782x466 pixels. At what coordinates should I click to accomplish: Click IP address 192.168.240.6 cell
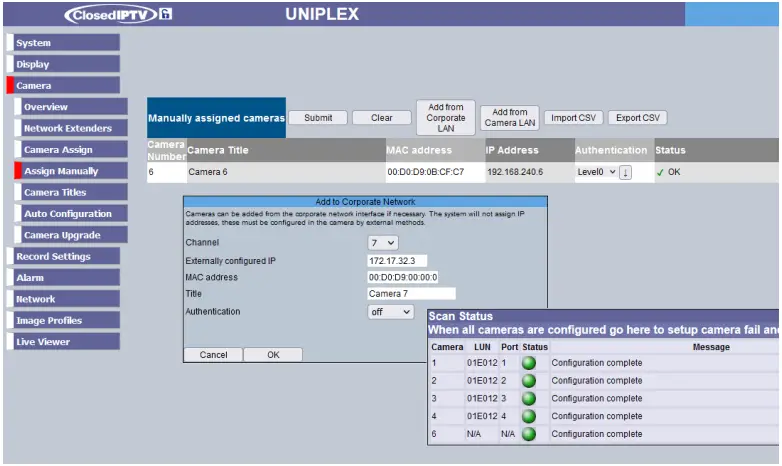pos(530,172)
